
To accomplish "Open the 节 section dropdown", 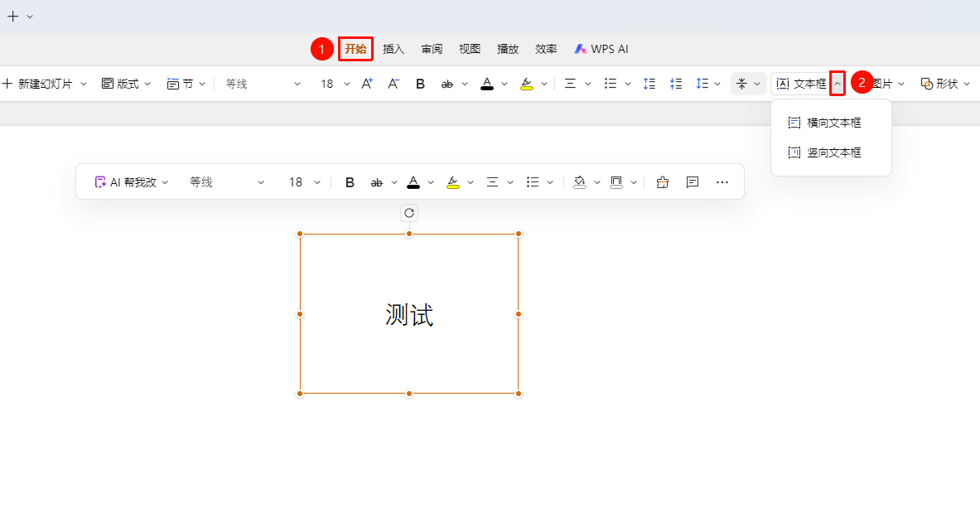I will 186,84.
